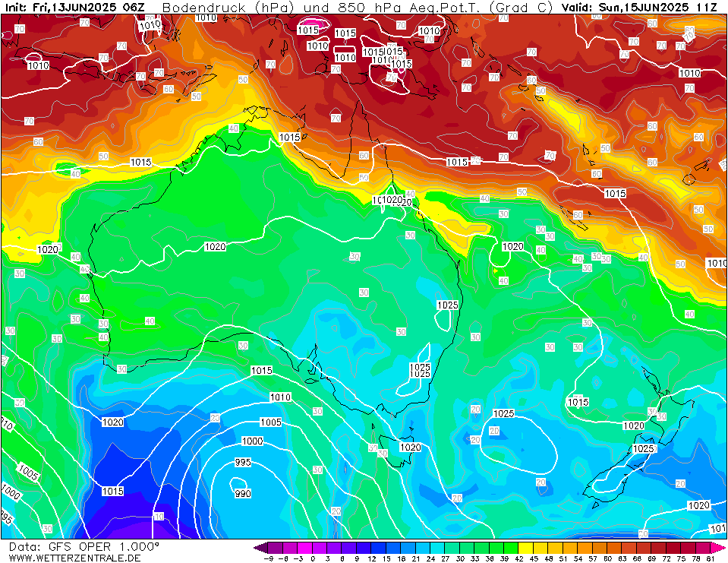Click the 57 value on the color scale
Viewport: 728px width, 563px height.
click(x=593, y=558)
